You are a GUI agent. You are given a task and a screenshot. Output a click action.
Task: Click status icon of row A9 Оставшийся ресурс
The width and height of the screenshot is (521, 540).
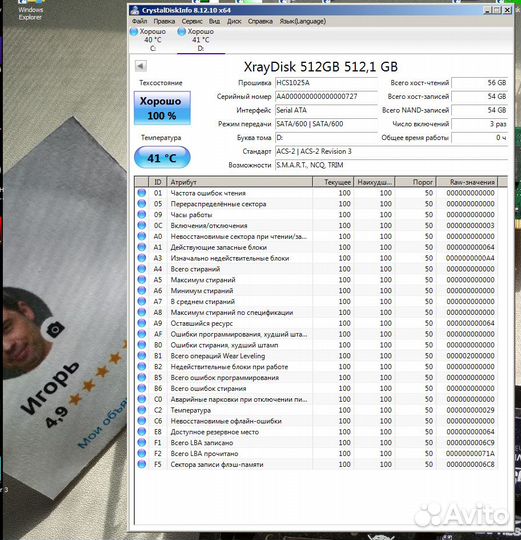point(142,323)
